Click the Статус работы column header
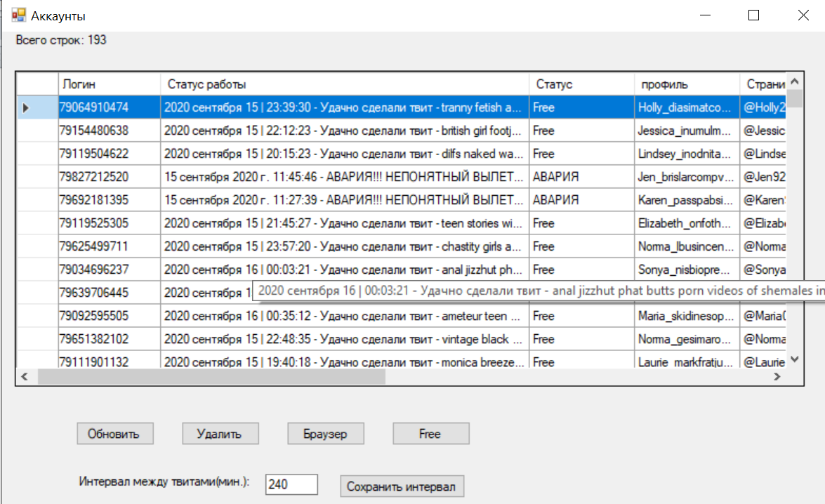Image resolution: width=825 pixels, height=504 pixels. point(344,84)
